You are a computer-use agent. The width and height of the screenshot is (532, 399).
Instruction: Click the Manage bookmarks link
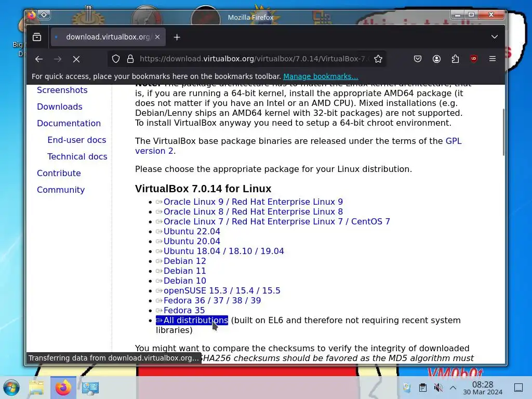click(321, 76)
